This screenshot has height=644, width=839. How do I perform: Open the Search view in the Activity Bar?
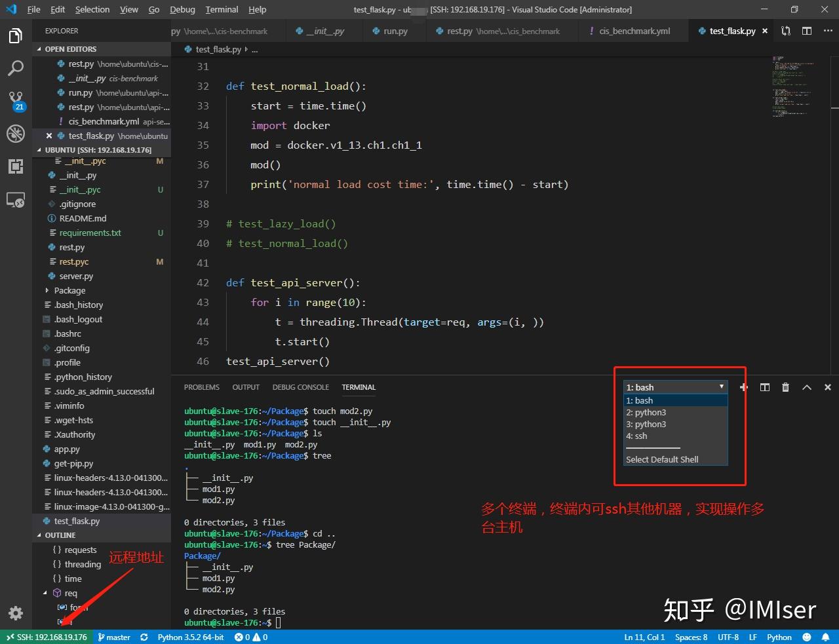[16, 68]
